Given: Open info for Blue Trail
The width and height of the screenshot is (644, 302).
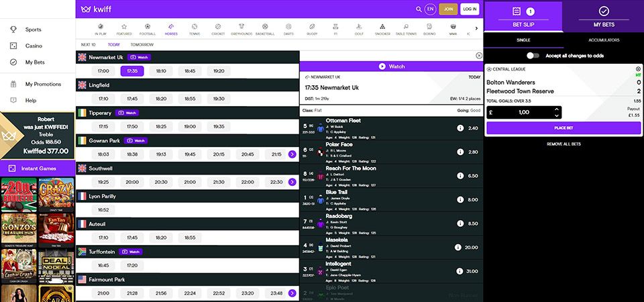Looking at the screenshot, I should (x=460, y=200).
